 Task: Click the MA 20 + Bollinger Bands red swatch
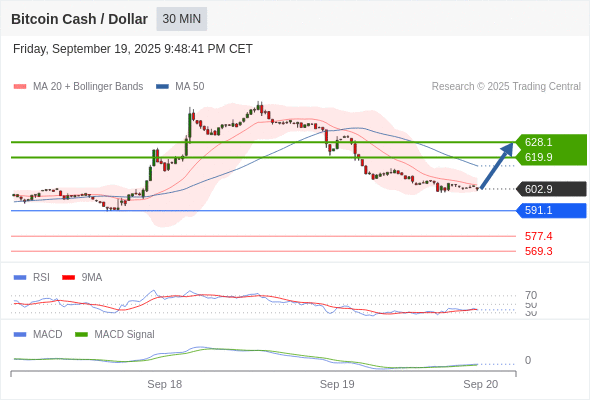[20, 87]
